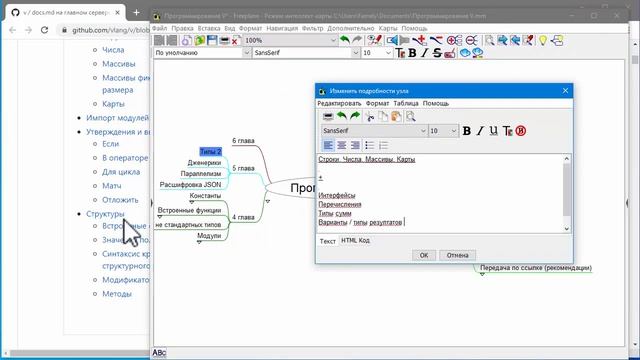Switch to the 'HTML Код' tab
Image resolution: width=640 pixels, height=360 pixels.
tap(355, 241)
